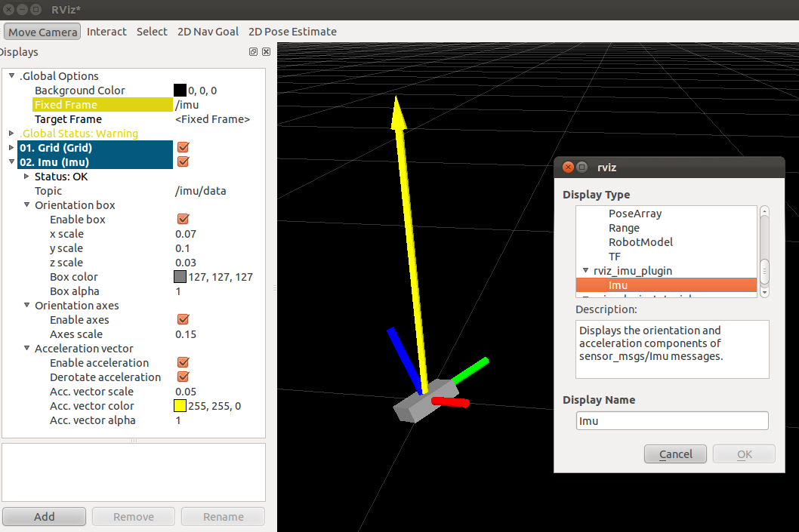Pick the 2D Pose Estimate tool
This screenshot has width=799, height=532.
[292, 32]
